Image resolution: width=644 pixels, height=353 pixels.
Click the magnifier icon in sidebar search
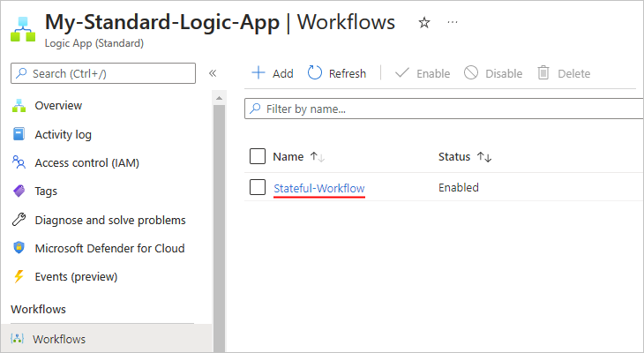point(21,73)
